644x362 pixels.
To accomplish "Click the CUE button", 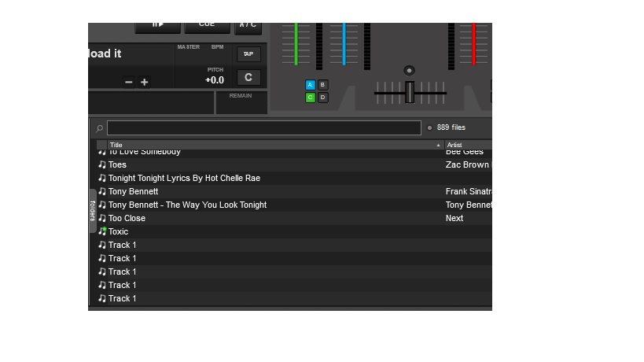I will point(207,27).
